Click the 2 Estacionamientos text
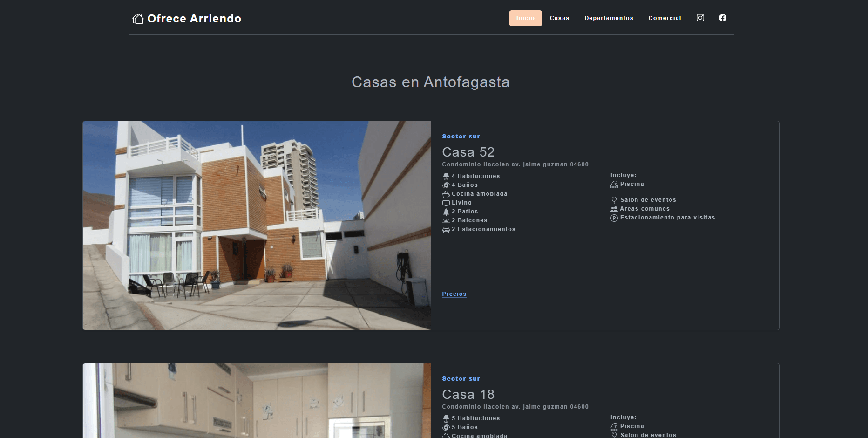Screen dimensions: 868x438 483,229
